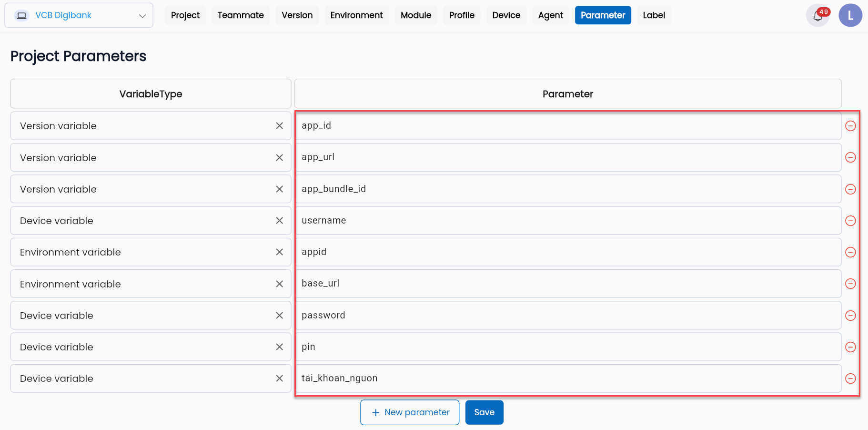Add a New parameter
The height and width of the screenshot is (430, 868).
(410, 412)
